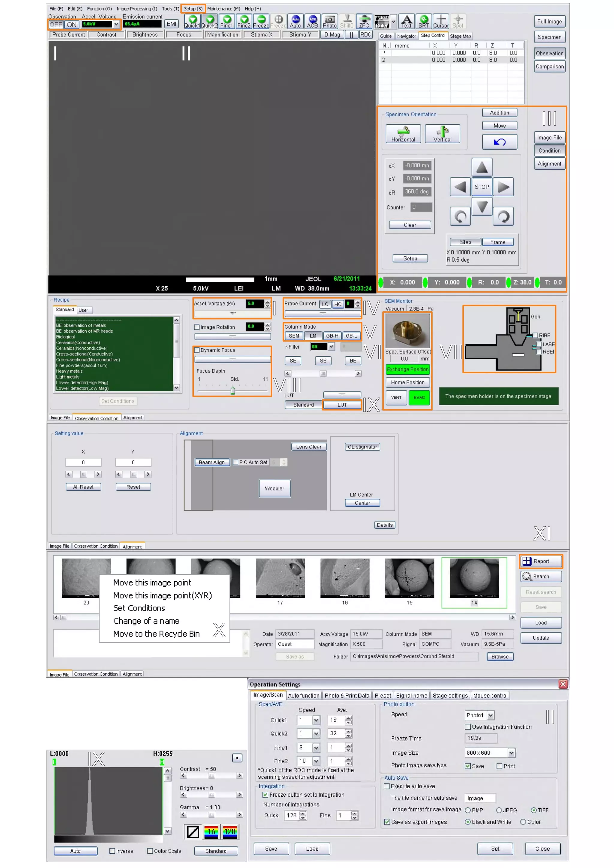Click the Exchange Position button
The width and height of the screenshot is (614, 868).
click(407, 369)
